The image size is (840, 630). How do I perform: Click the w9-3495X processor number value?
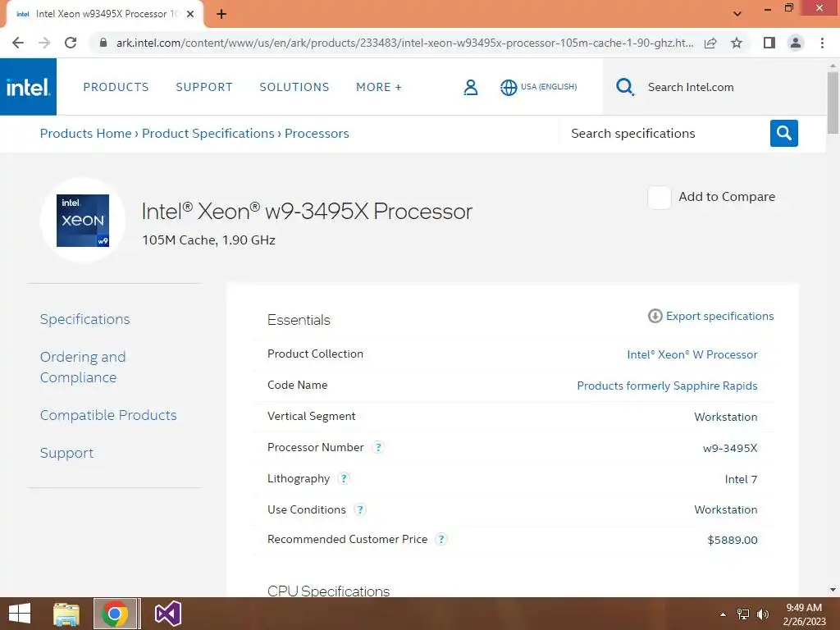pos(730,449)
